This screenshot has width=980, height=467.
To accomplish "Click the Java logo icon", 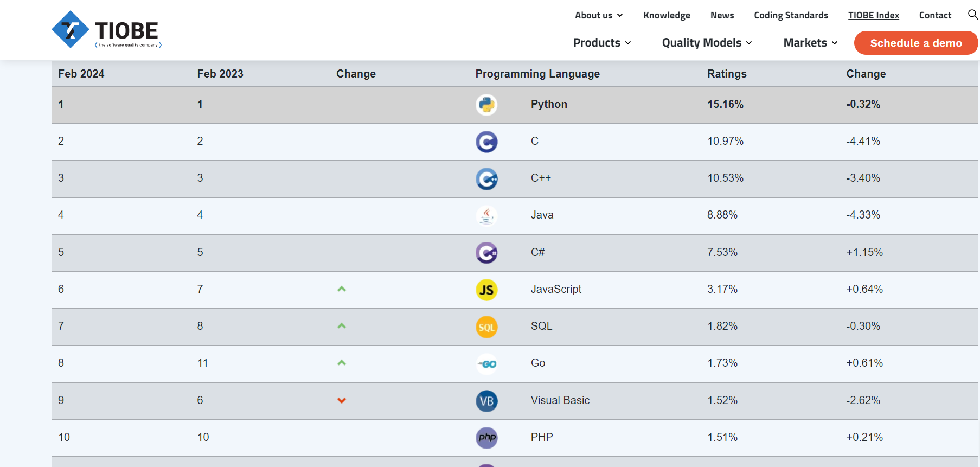I will (486, 215).
